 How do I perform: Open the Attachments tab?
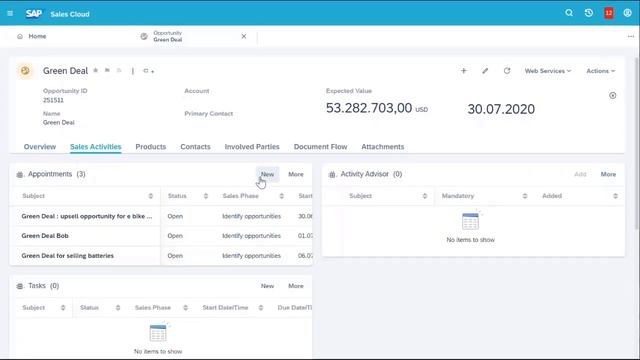click(x=382, y=147)
